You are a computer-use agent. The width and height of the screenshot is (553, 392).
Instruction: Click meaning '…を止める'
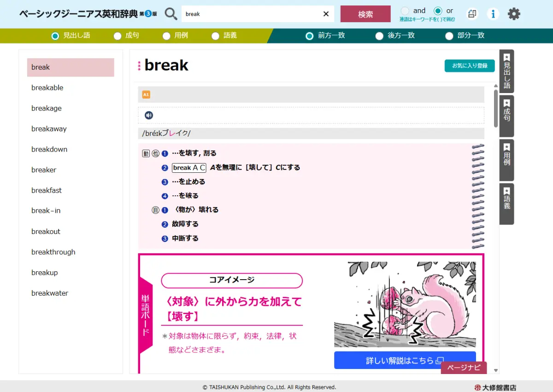pyautogui.click(x=188, y=182)
